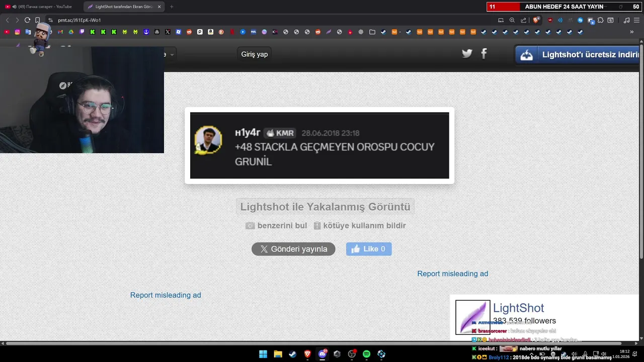Open the Shazam extension icon
Image resolution: width=644 pixels, height=362 pixels.
coord(580,20)
